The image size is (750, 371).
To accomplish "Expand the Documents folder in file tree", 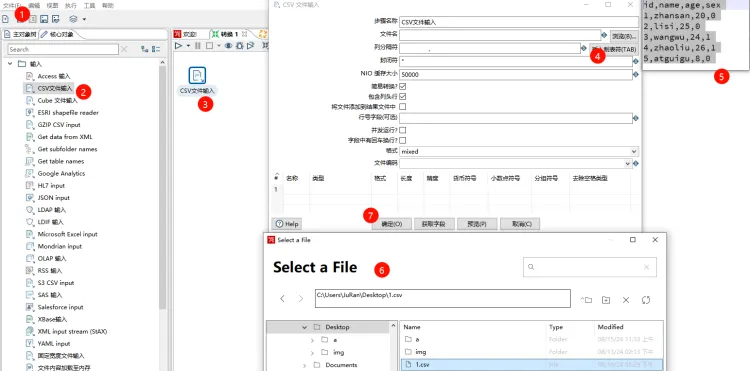I will click(305, 365).
